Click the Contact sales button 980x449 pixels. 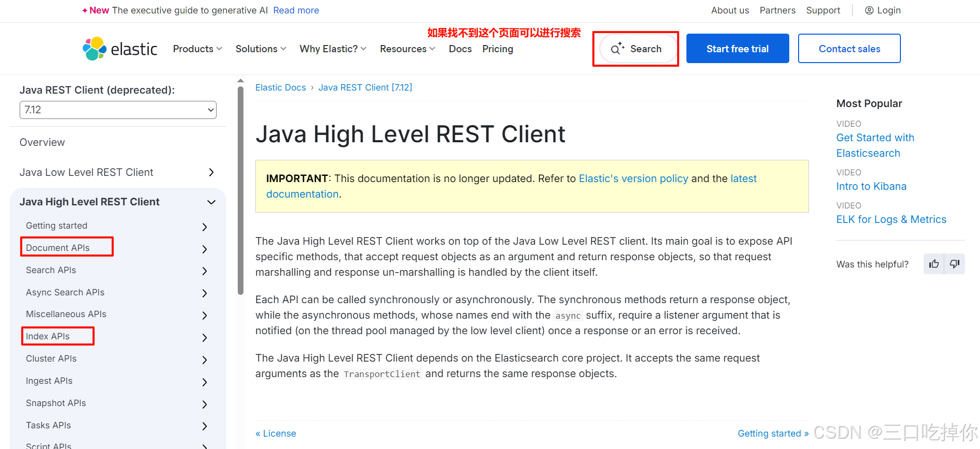[x=849, y=49]
